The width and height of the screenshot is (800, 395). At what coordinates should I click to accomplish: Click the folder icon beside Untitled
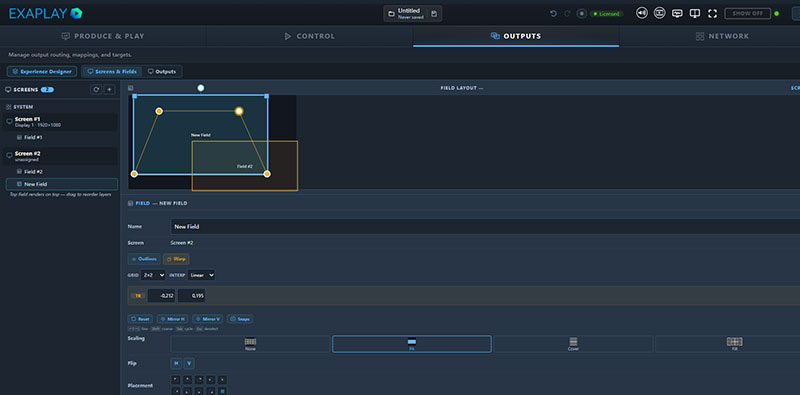[391, 14]
